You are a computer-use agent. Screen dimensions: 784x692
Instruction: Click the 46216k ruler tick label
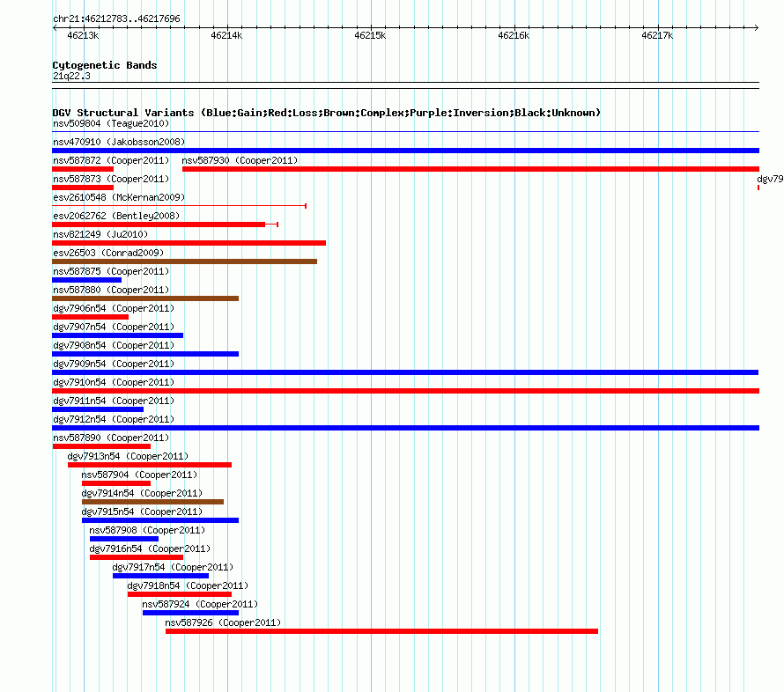click(x=514, y=35)
